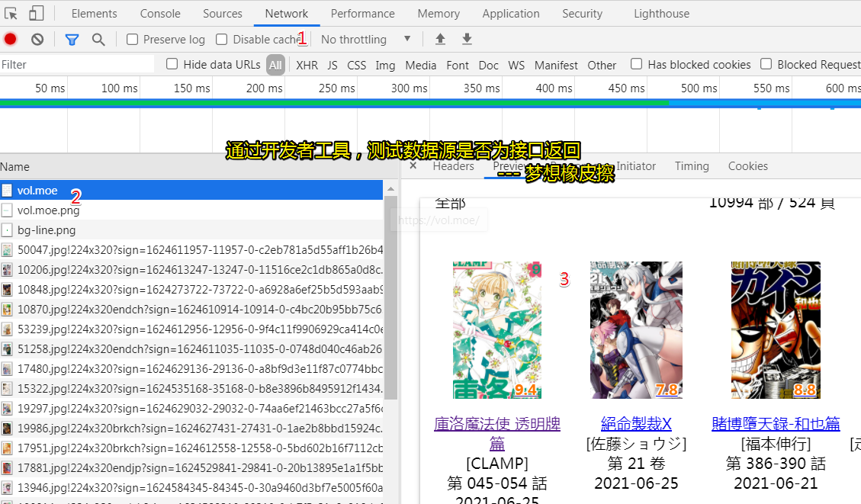Click the file icon of vol.moe request
Image resolution: width=861 pixels, height=504 pixels.
tap(7, 191)
